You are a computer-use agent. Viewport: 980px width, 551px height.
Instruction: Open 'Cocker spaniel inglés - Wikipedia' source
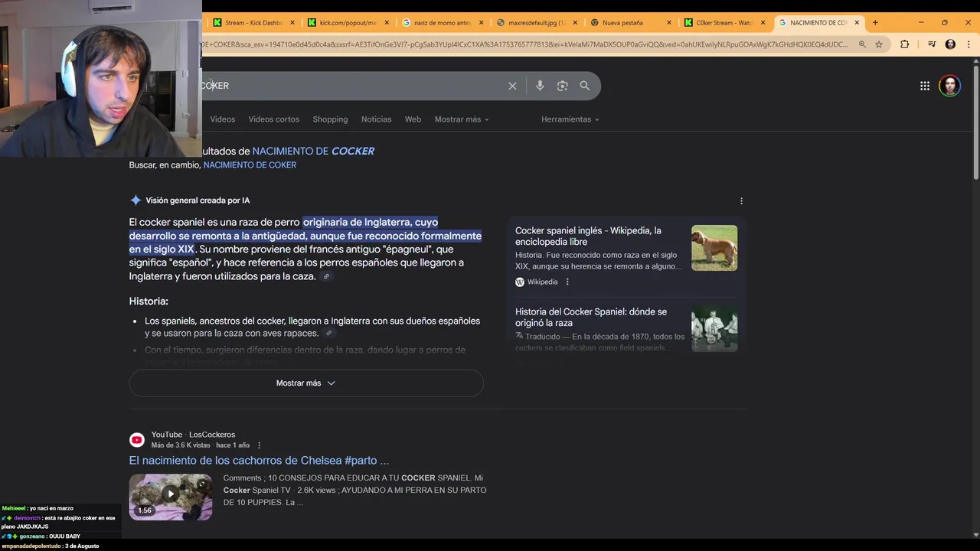[x=588, y=236]
